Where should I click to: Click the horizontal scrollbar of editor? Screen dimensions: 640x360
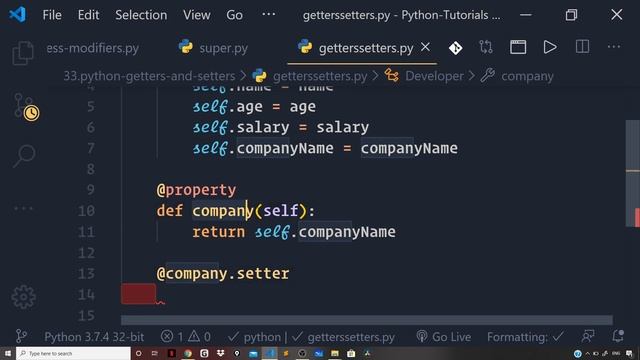tap(367, 320)
